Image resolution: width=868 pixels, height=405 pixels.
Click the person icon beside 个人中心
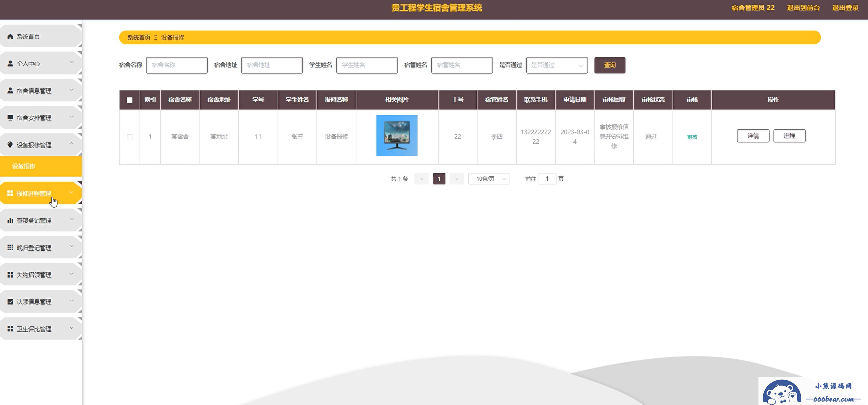click(10, 64)
